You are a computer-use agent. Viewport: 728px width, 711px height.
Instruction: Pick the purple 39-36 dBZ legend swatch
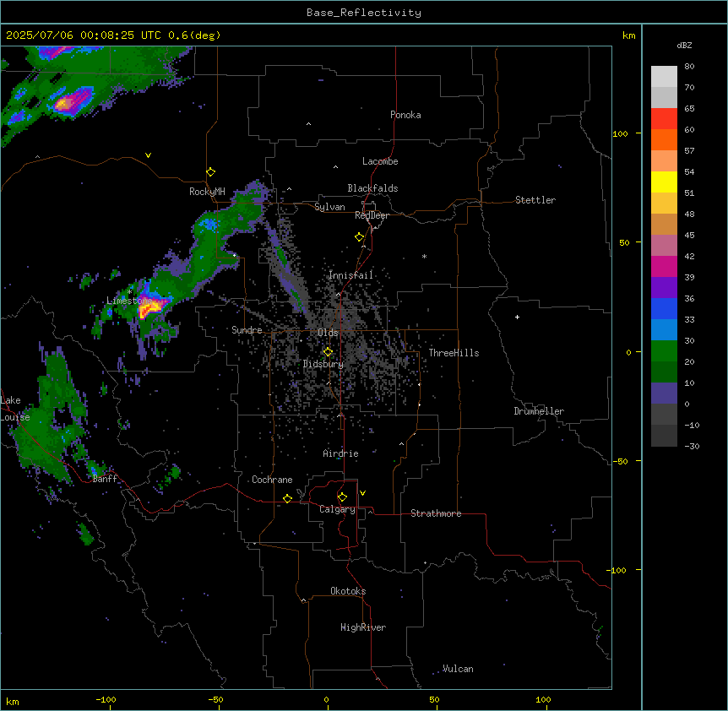click(x=664, y=288)
